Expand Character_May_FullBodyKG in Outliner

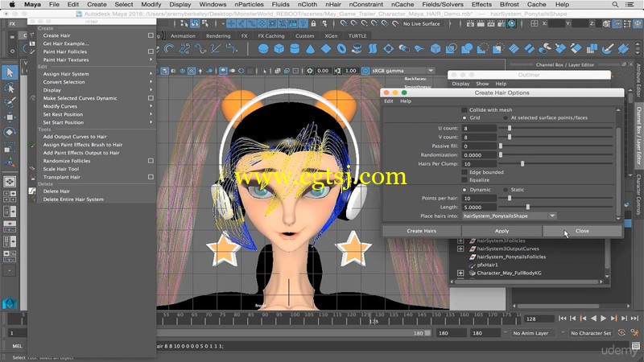coord(460,273)
